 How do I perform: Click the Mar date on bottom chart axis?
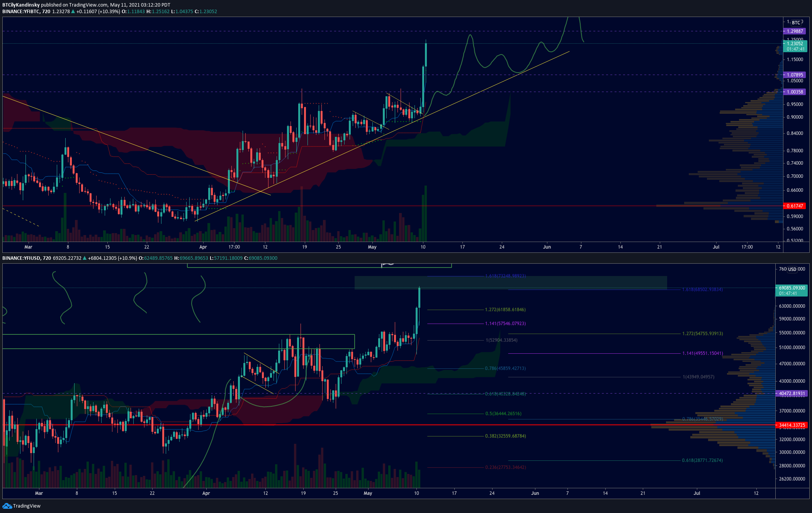pyautogui.click(x=39, y=493)
